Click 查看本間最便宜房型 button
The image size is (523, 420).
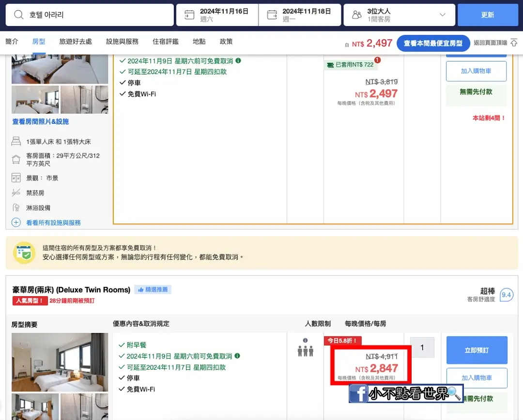coord(433,43)
